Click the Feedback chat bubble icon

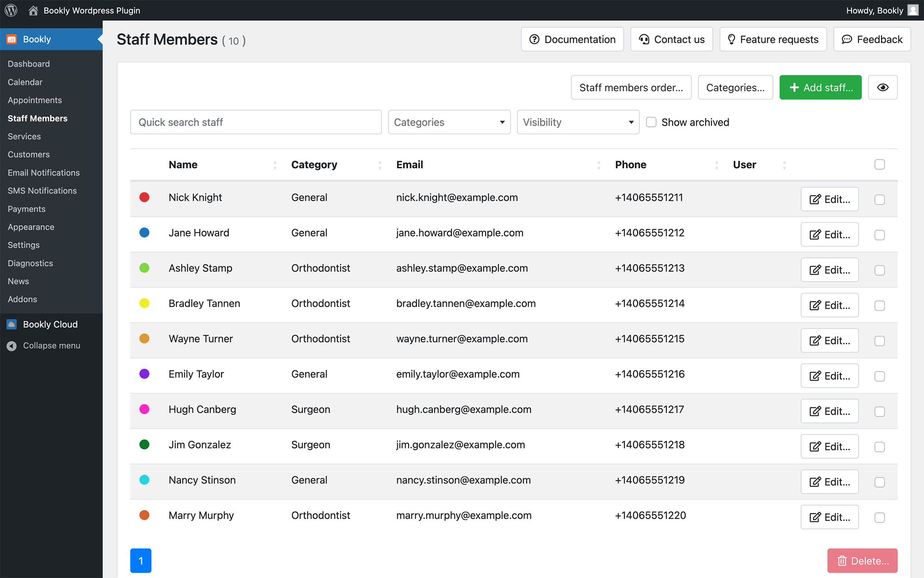[x=847, y=39]
